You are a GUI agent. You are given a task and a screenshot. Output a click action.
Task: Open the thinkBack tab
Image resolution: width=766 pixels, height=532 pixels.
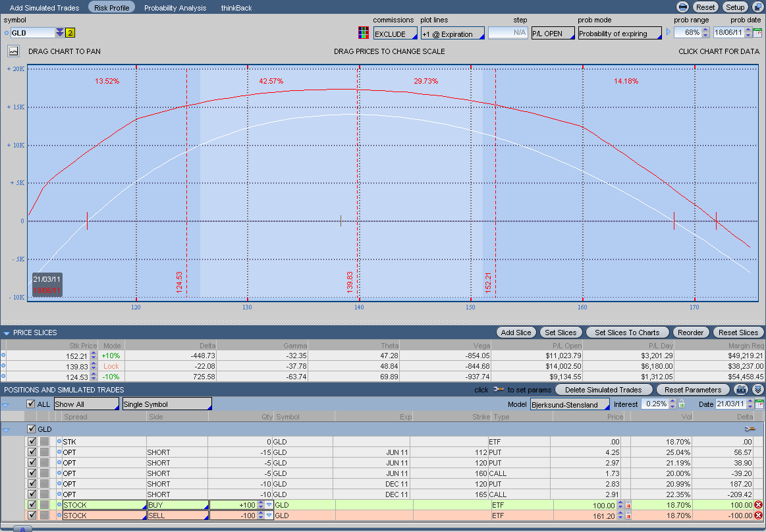click(236, 8)
